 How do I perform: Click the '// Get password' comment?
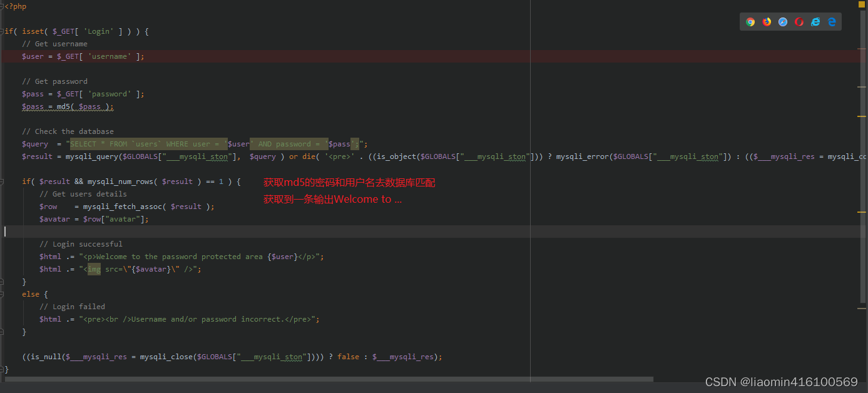click(54, 81)
